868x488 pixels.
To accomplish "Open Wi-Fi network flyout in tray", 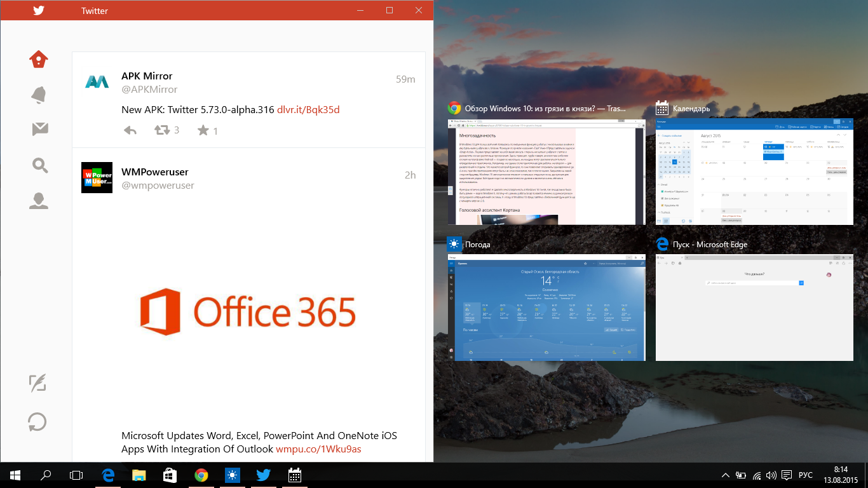I will tap(757, 475).
